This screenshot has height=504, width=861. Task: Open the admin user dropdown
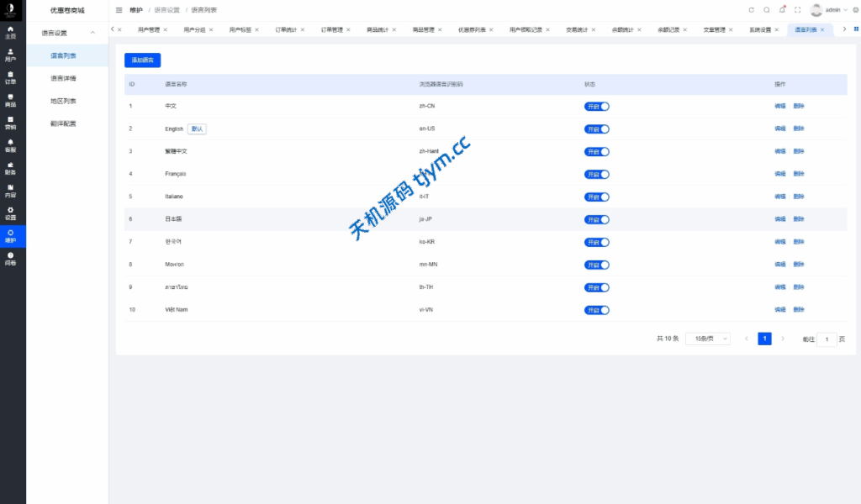(x=831, y=10)
